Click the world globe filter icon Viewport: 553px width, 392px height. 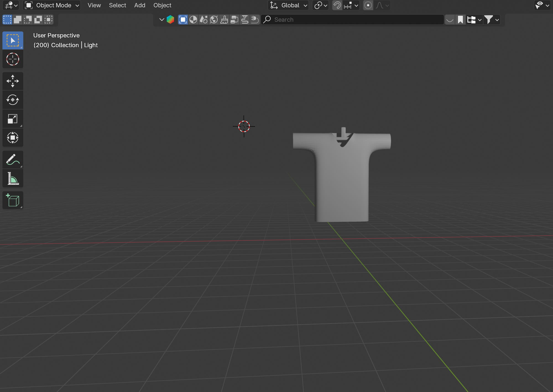tap(214, 20)
